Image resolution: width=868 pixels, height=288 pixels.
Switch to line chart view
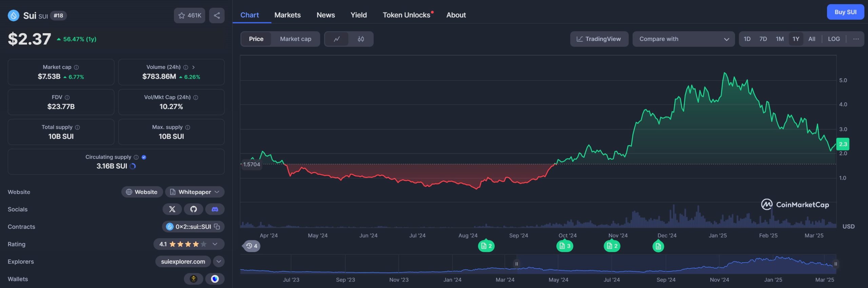click(x=337, y=39)
